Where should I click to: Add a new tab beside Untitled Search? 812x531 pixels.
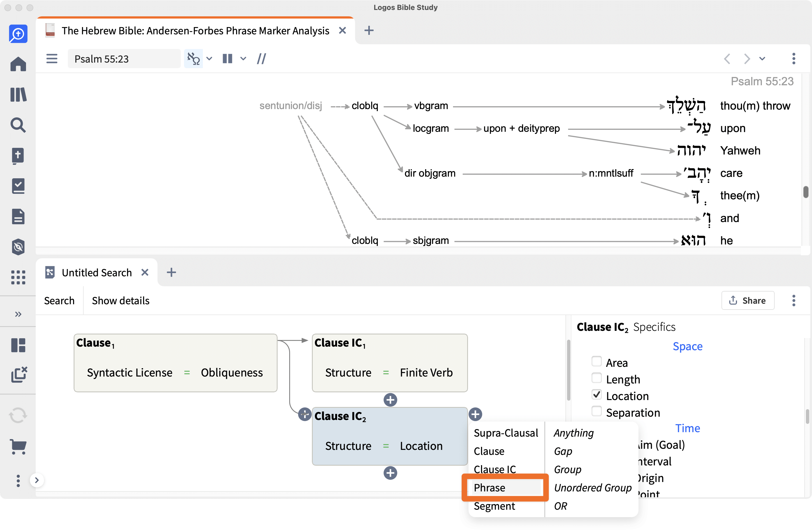pos(171,272)
